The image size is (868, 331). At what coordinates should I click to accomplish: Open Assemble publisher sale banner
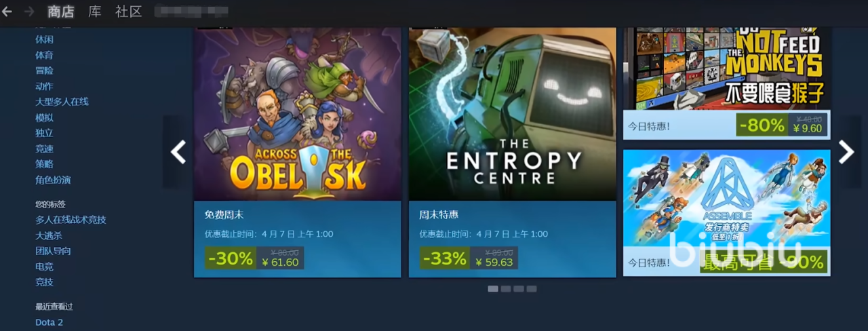[x=727, y=212]
